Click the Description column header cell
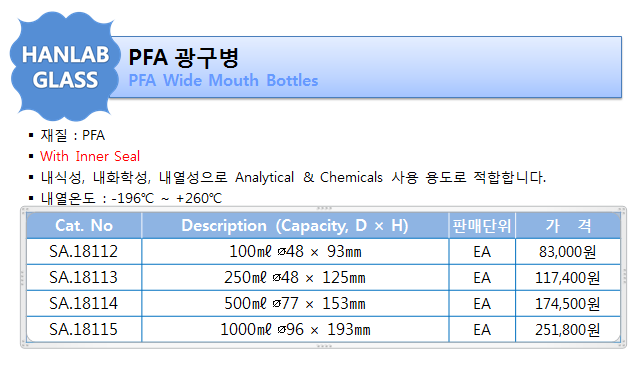 tap(295, 225)
